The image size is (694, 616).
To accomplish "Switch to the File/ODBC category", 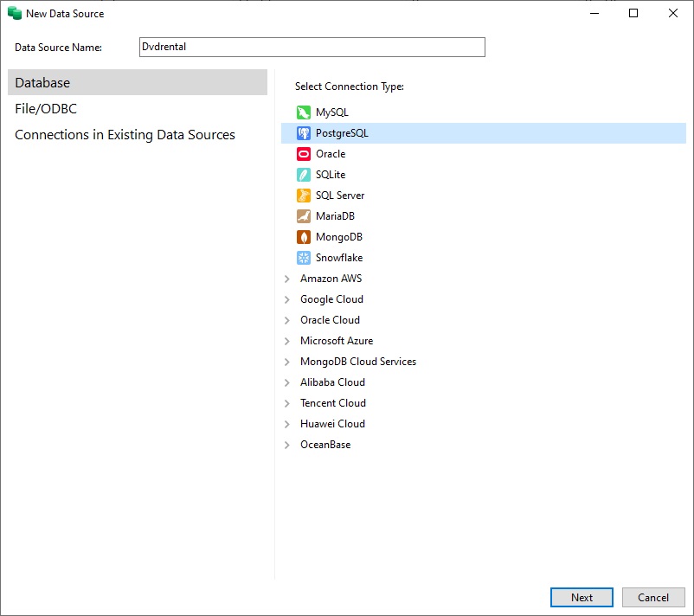I will 46,108.
